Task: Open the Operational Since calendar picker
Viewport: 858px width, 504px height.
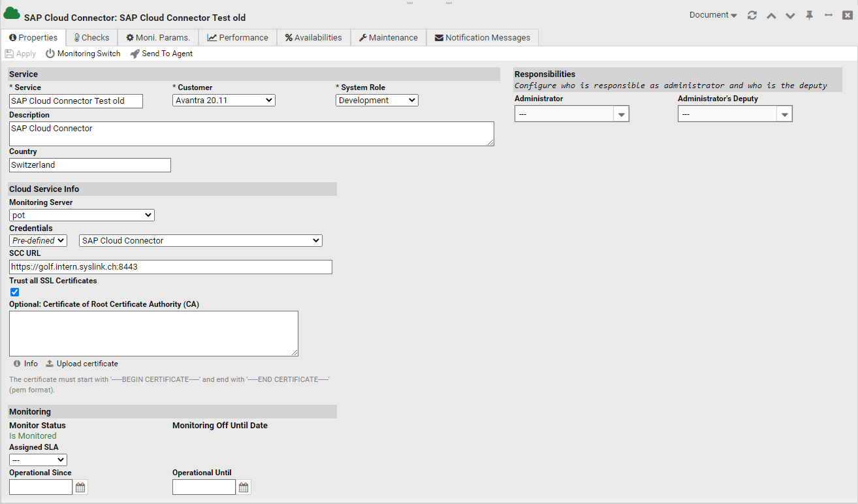Action: (x=80, y=487)
